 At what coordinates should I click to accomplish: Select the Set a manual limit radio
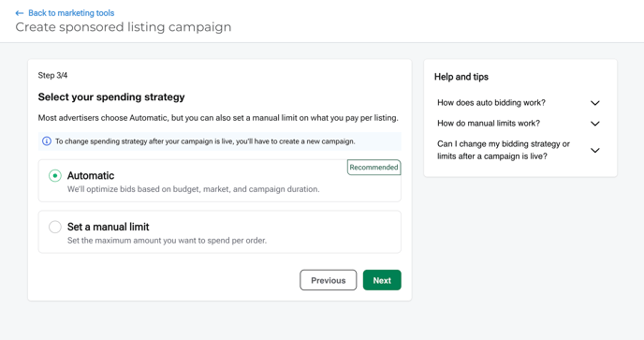point(55,227)
